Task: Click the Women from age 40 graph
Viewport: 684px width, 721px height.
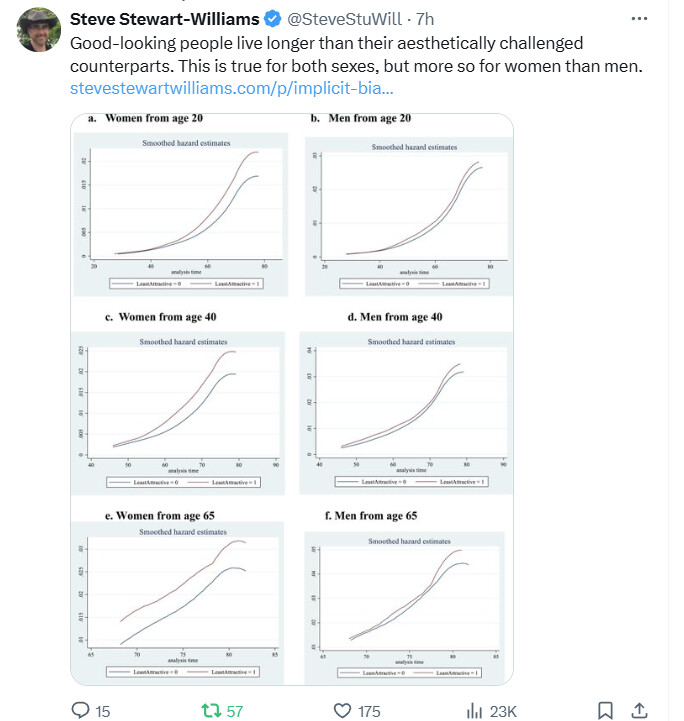Action: (x=178, y=413)
